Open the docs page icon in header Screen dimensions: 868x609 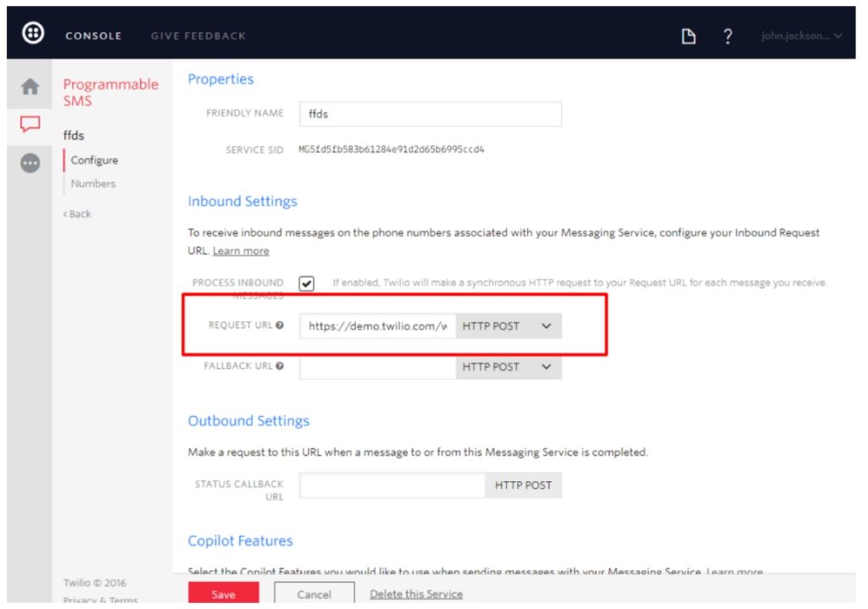click(688, 36)
